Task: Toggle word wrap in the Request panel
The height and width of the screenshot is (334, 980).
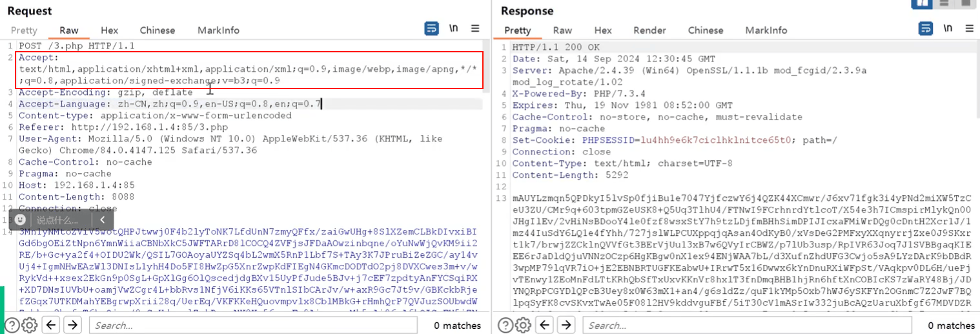Action: point(431,28)
